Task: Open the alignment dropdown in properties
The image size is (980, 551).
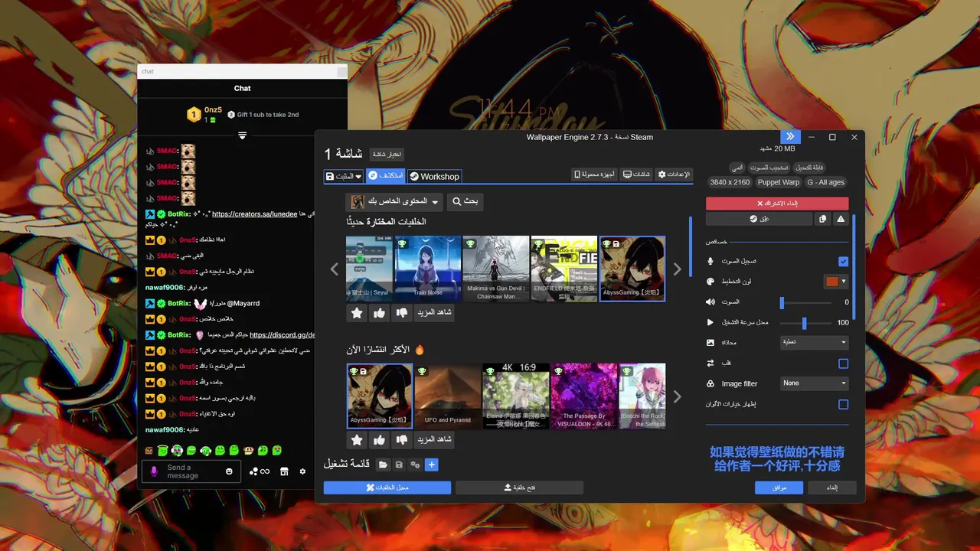Action: click(814, 342)
